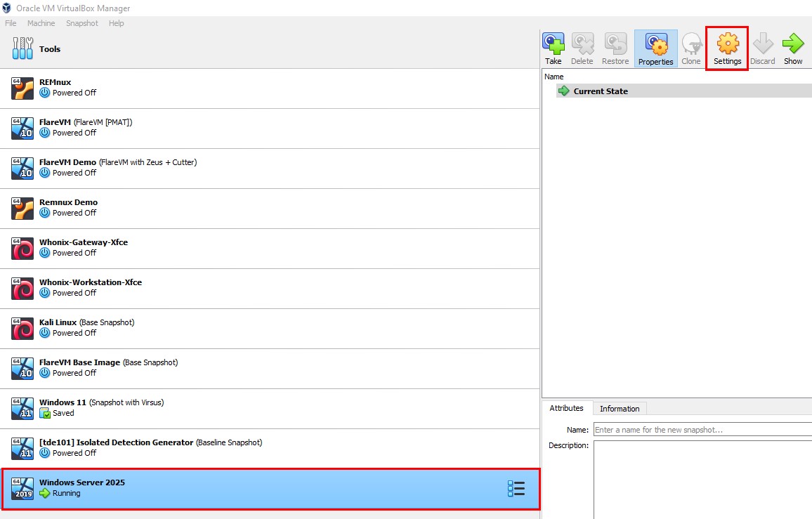
Task: Open the Windows Server 2025 machine menu icon
Action: (516, 489)
